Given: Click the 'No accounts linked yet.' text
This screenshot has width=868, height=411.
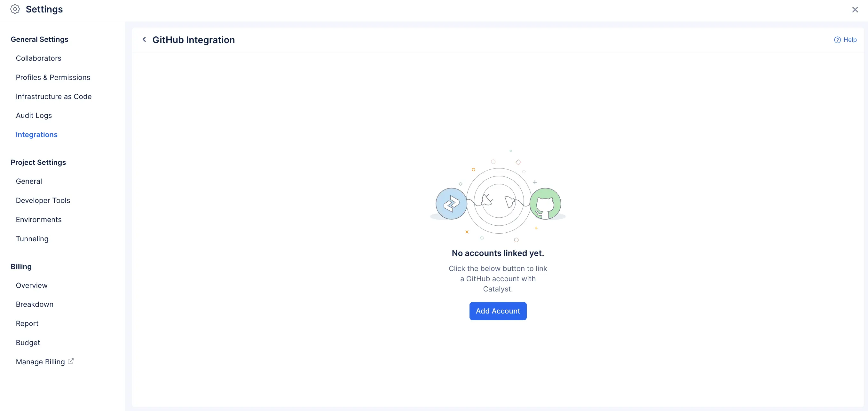Looking at the screenshot, I should click(498, 253).
